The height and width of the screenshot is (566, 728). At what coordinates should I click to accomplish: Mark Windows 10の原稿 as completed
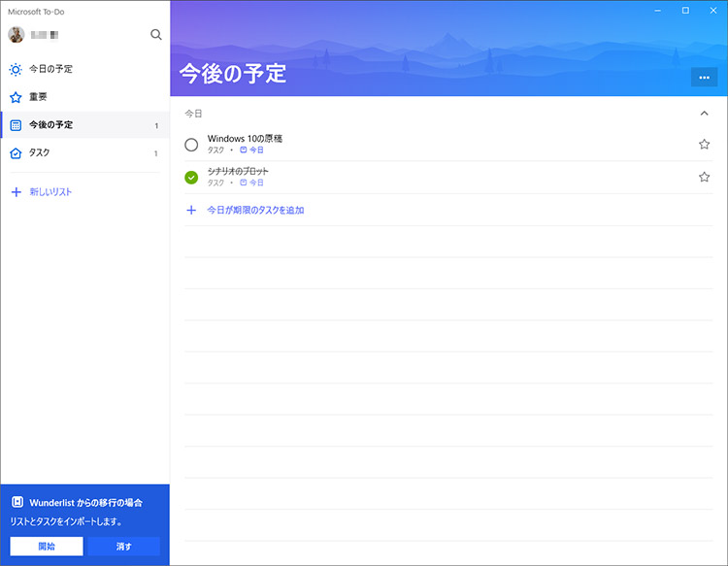click(x=191, y=145)
